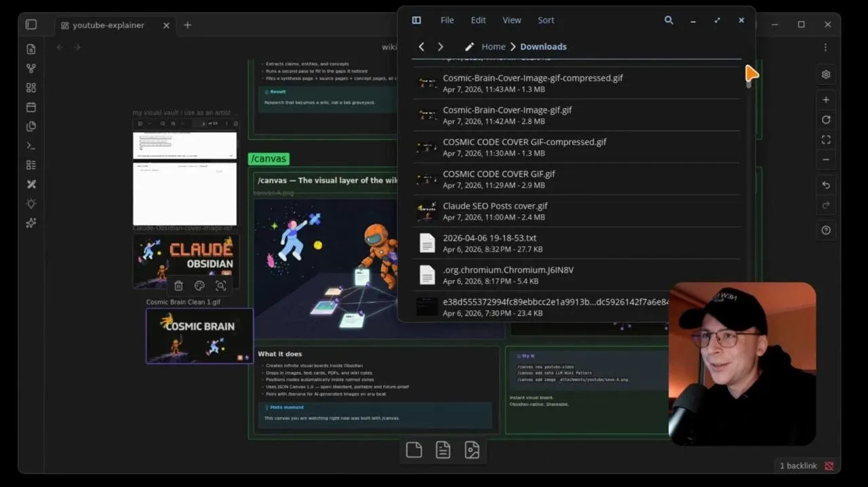Open quick switcher icon in Obsidian ribbon
Screen dimensions: 868x487
click(x=31, y=49)
